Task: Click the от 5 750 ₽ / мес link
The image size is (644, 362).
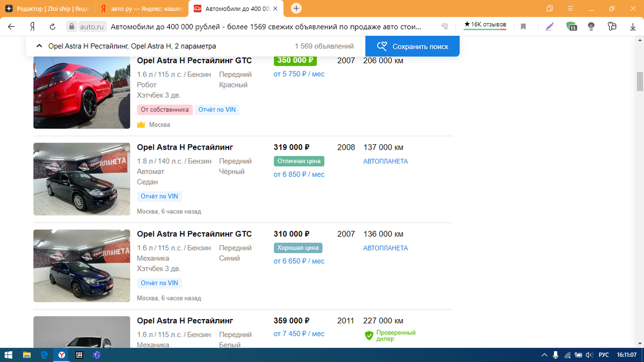Action: 299,74
